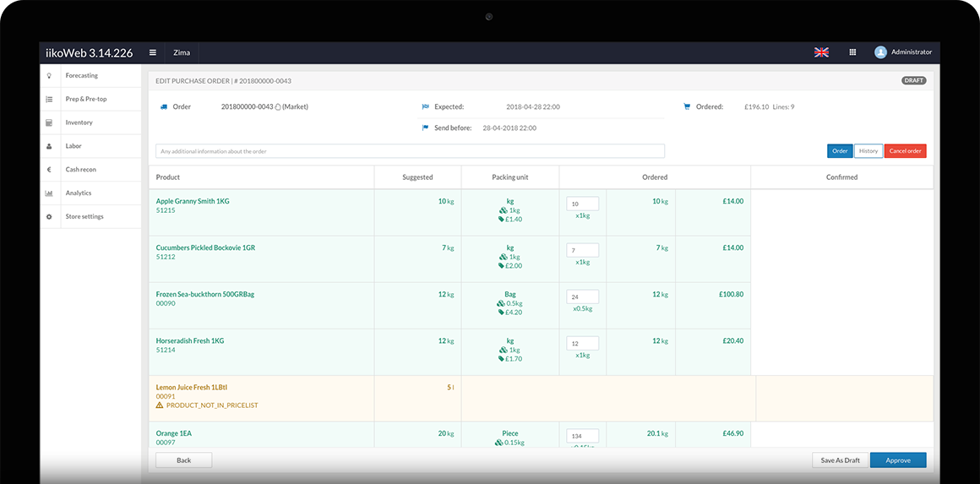Click the Order truck icon
980x484 pixels.
[x=164, y=106]
